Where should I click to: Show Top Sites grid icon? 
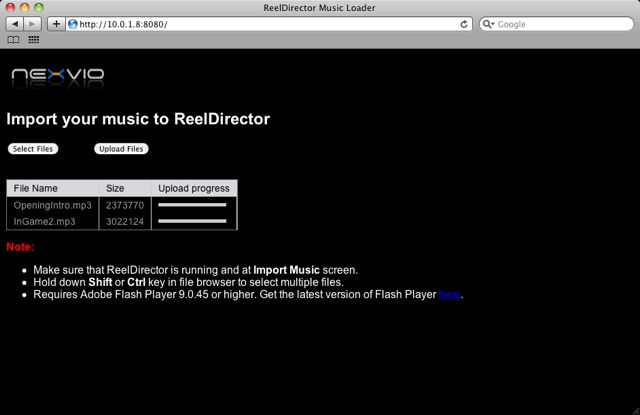(x=33, y=40)
